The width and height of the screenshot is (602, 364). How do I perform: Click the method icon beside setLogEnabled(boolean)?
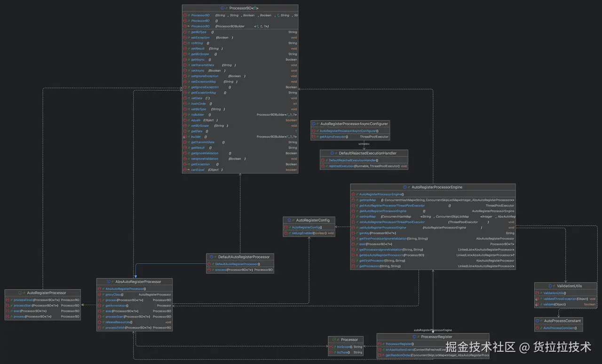286,233
